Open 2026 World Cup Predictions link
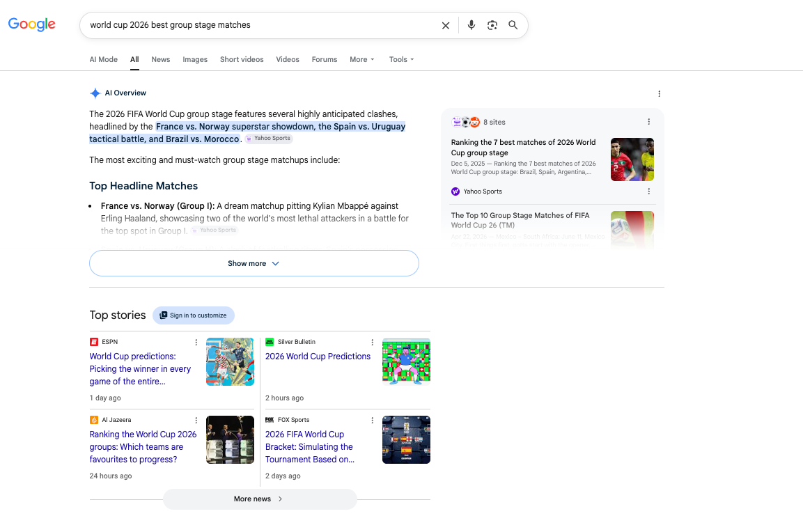 (x=318, y=357)
